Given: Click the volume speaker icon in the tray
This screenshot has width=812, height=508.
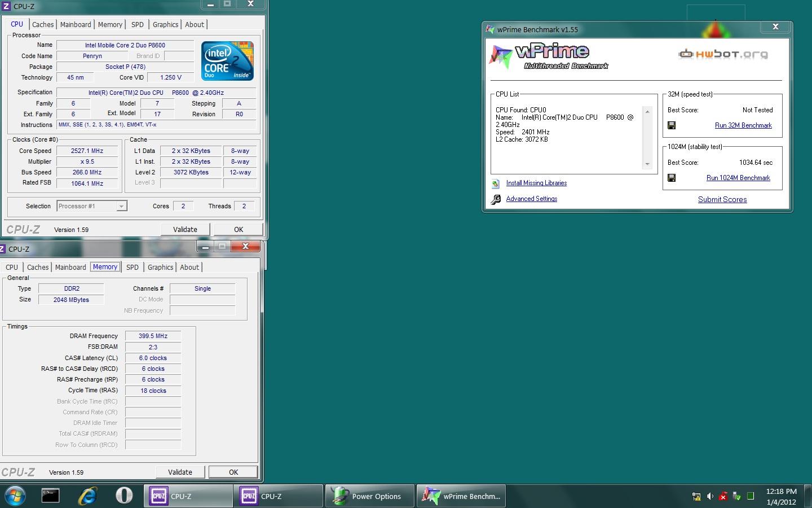Looking at the screenshot, I should coord(710,497).
